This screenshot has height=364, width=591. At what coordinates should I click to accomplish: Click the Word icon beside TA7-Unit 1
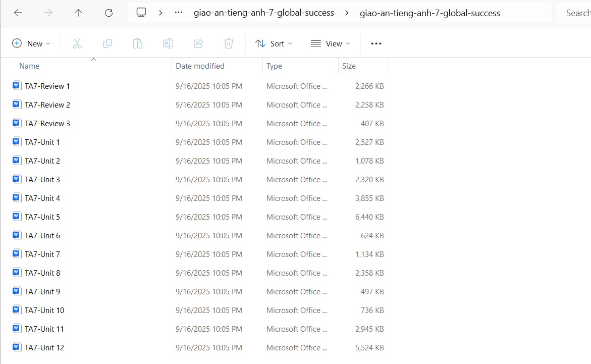tap(16, 142)
